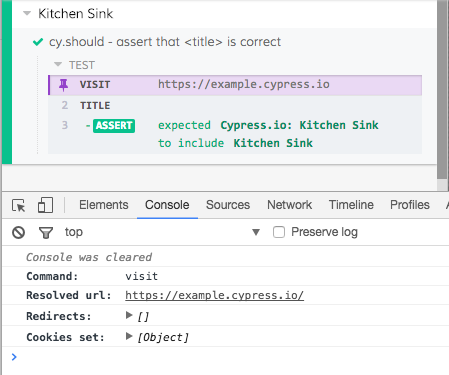Viewport: 449px width, 375px height.
Task: Click the green passed checkmark icon
Action: click(38, 42)
